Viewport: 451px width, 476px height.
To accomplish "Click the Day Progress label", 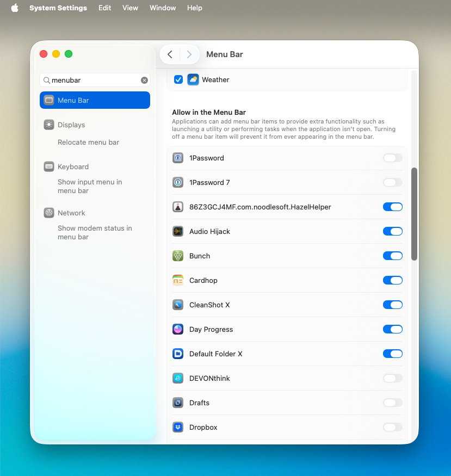I will (211, 329).
